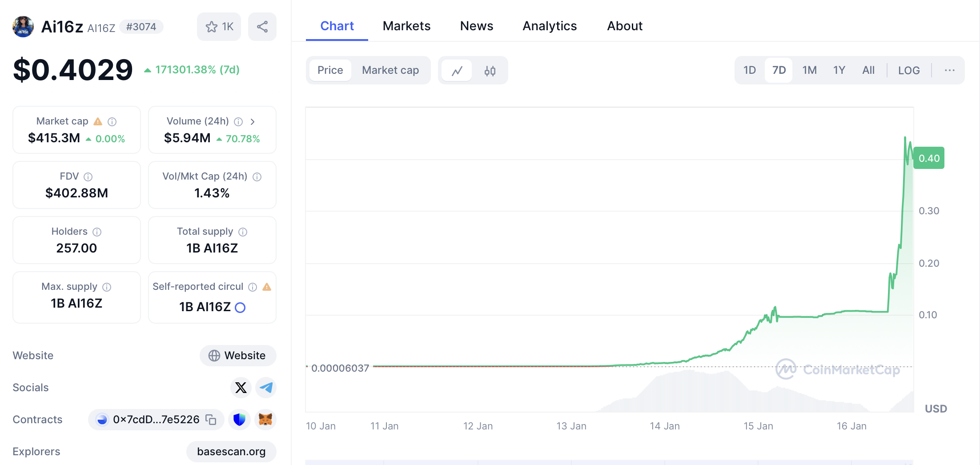Show FDV info tooltip icon
The height and width of the screenshot is (465, 980).
[x=88, y=176]
